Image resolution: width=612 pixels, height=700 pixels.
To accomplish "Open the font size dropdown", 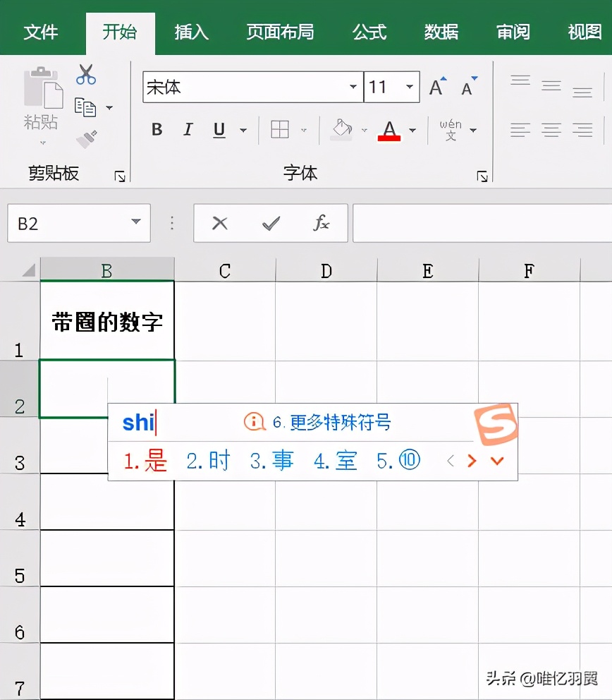I will pyautogui.click(x=410, y=87).
